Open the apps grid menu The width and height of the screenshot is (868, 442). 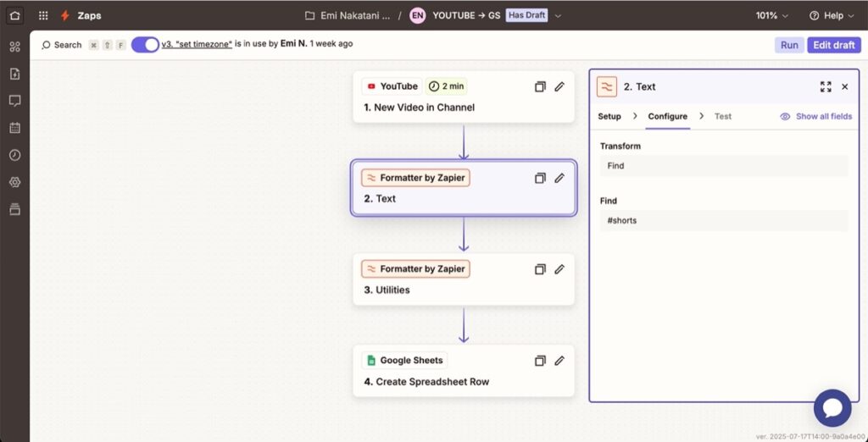coord(43,15)
